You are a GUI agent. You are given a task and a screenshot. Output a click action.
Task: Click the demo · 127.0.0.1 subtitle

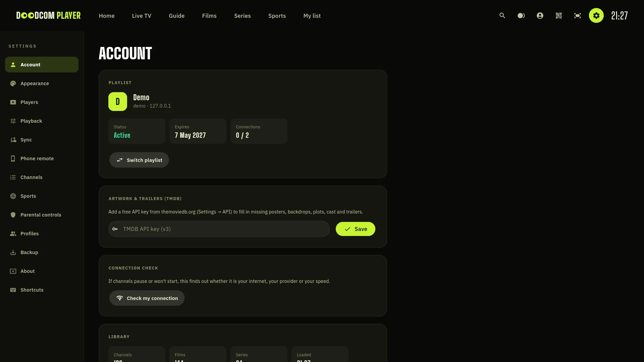152,106
